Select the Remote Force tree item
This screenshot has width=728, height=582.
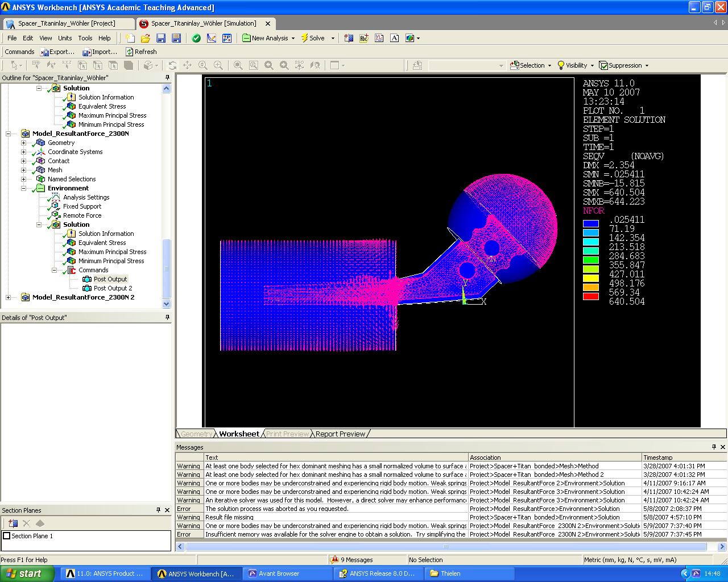point(82,215)
